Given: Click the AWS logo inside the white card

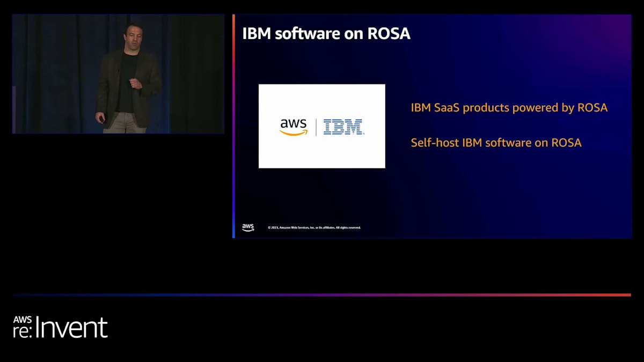Looking at the screenshot, I should point(294,127).
